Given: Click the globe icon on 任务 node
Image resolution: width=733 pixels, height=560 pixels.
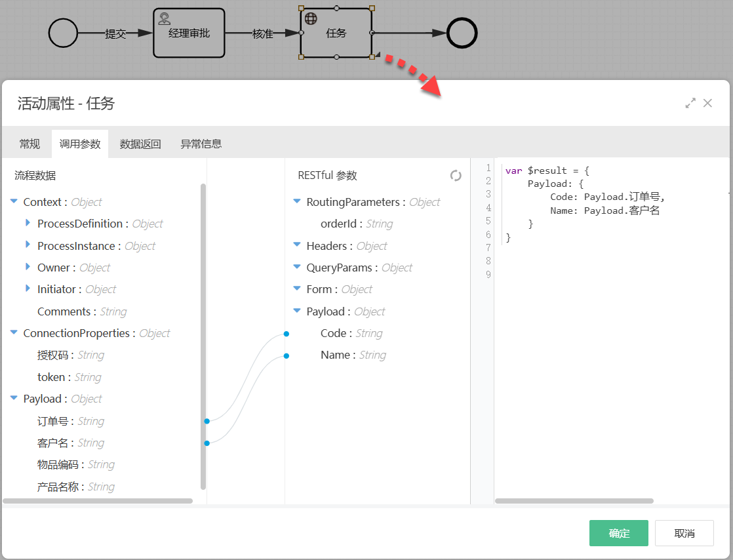Looking at the screenshot, I should click(x=311, y=18).
